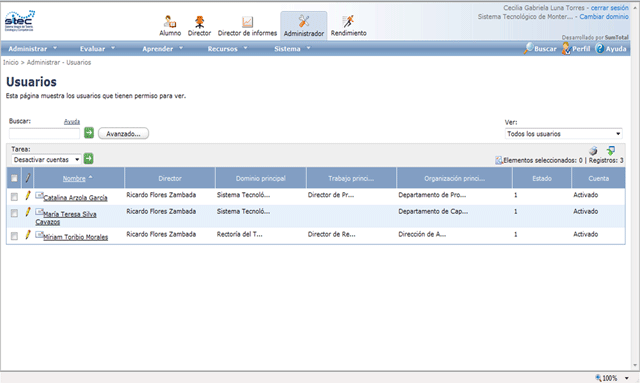640x383 pixels.
Task: Click the print icon above table
Action: tap(593, 151)
